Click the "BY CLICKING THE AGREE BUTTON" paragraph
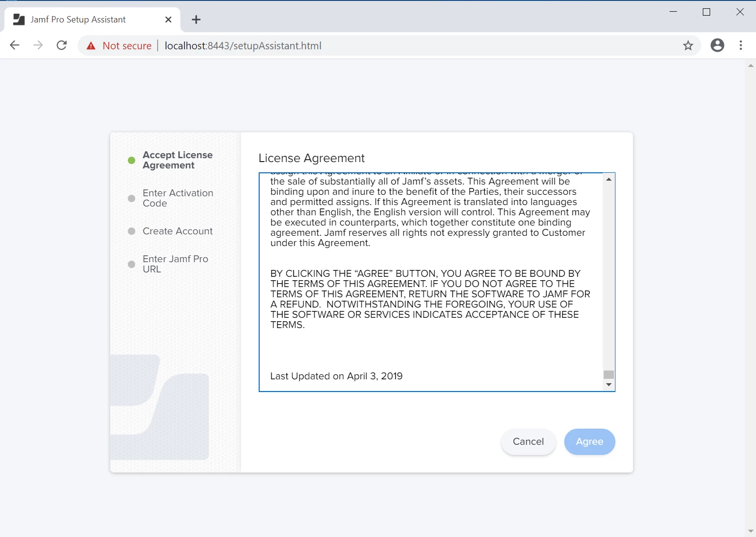 click(x=430, y=299)
